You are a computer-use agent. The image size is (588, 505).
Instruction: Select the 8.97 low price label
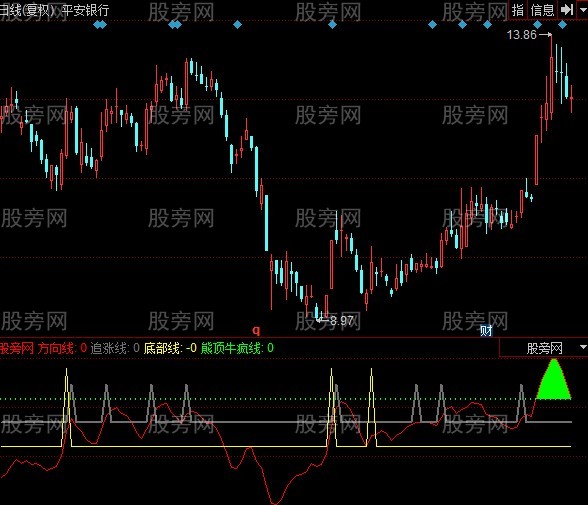pyautogui.click(x=342, y=321)
